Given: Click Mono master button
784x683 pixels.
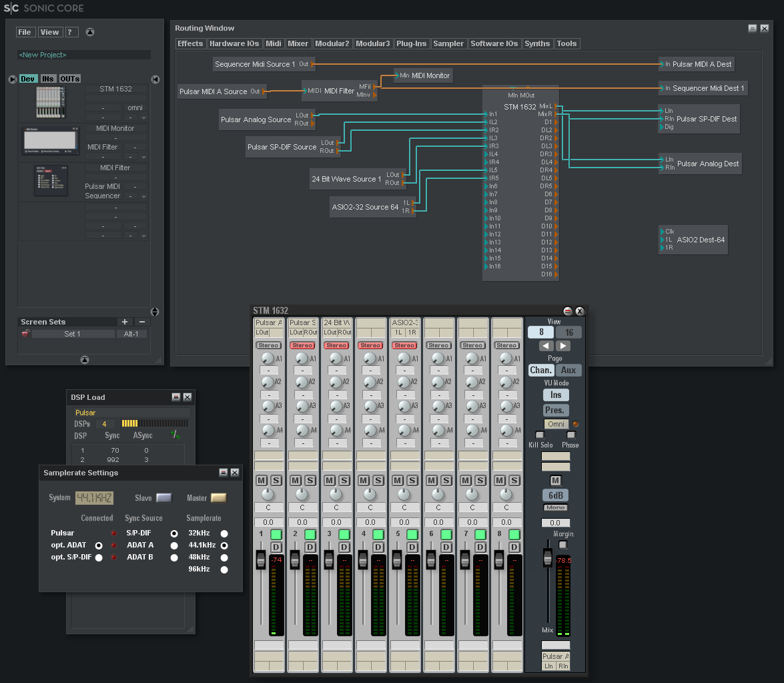Looking at the screenshot, I should [x=556, y=507].
